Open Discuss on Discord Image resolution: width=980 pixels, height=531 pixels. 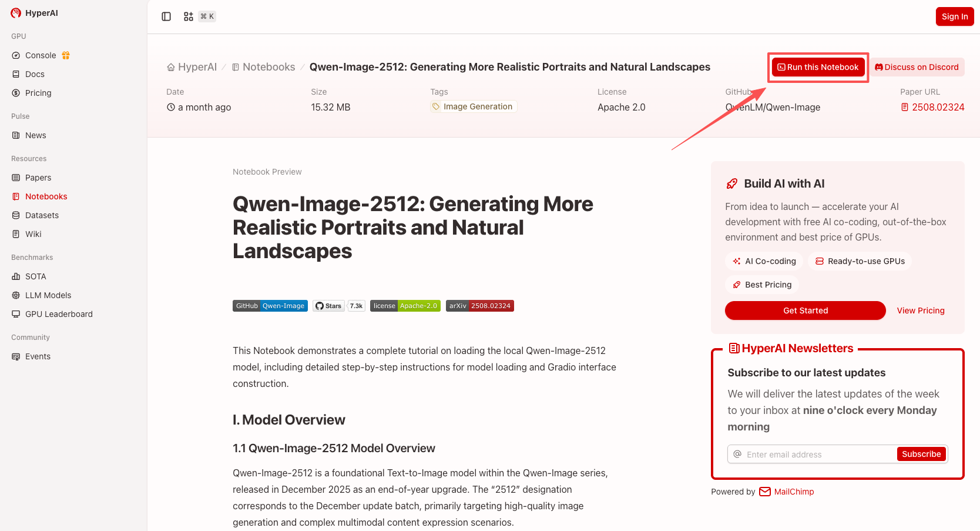pos(917,67)
